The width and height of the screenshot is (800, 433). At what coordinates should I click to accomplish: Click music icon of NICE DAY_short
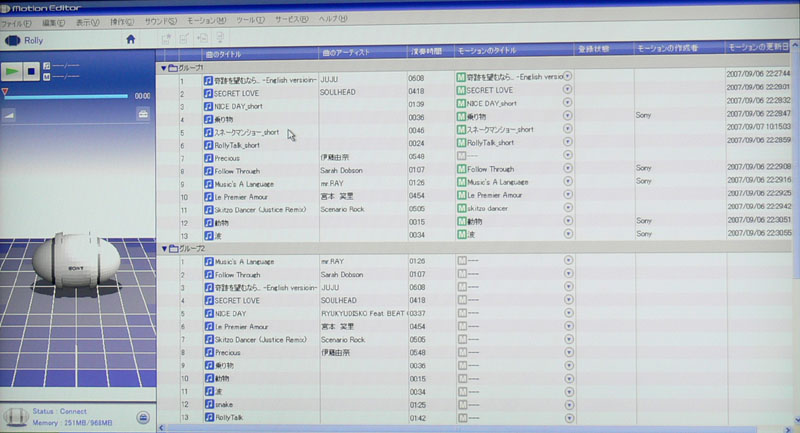pyautogui.click(x=208, y=106)
